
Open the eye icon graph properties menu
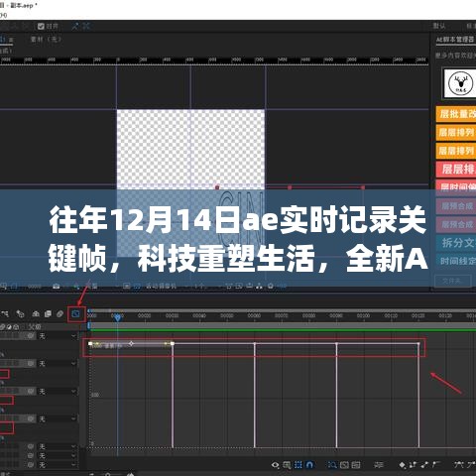click(275, 465)
